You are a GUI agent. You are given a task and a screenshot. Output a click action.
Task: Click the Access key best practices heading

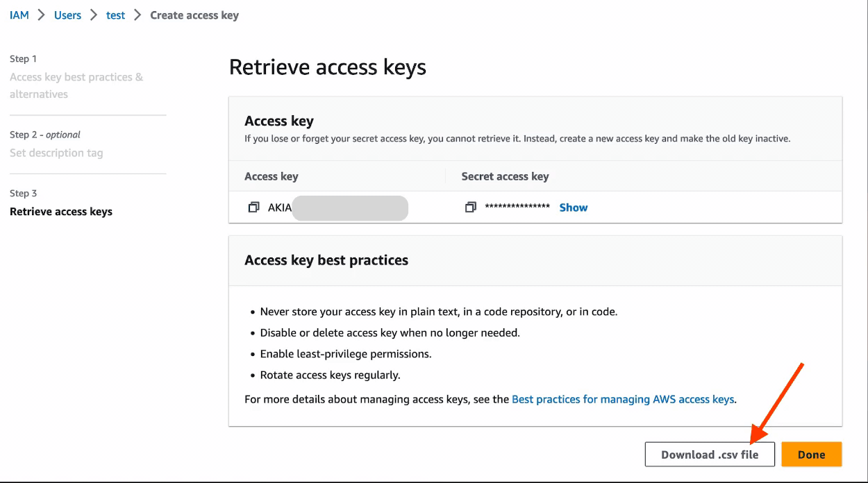(x=326, y=260)
